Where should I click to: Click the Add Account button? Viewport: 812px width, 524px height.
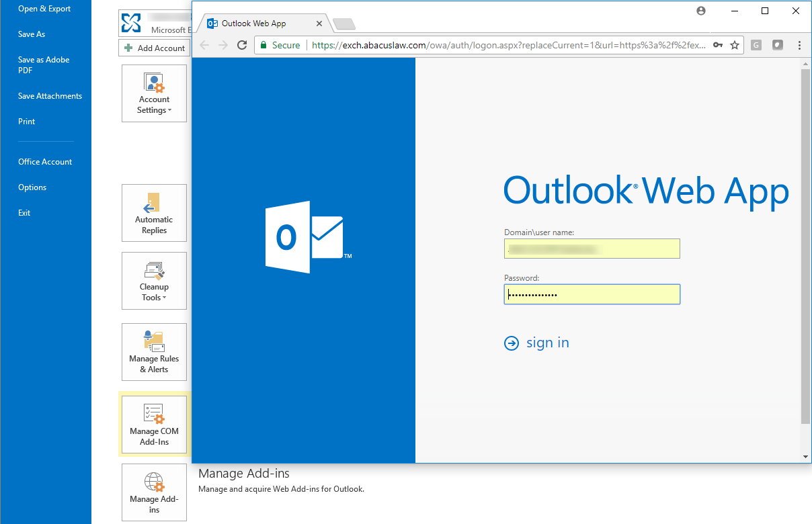(154, 48)
